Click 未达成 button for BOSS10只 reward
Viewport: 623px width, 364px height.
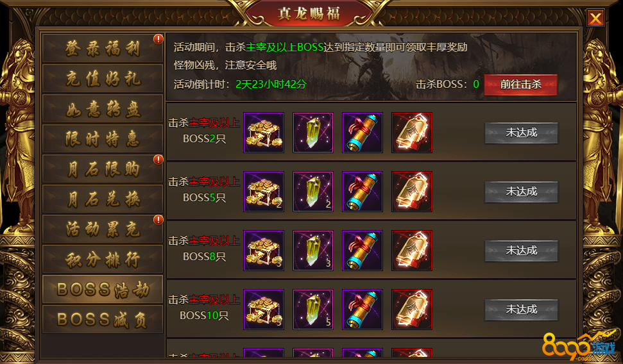[521, 310]
